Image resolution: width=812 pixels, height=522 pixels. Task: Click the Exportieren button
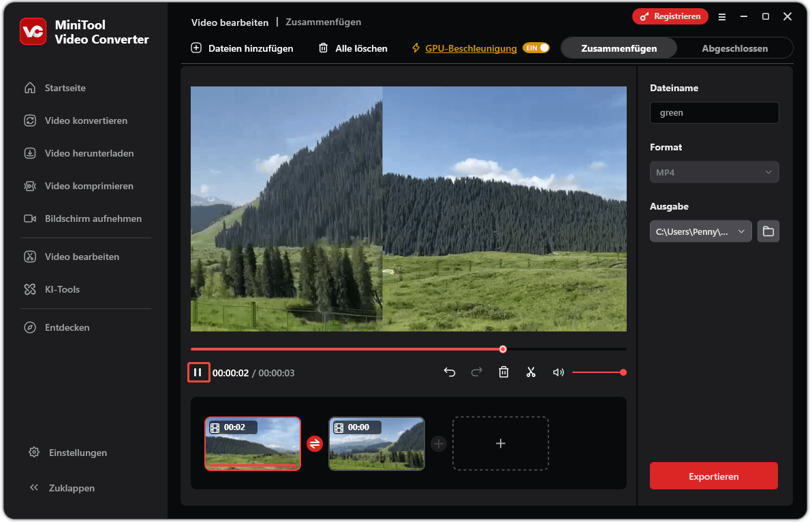pos(714,476)
